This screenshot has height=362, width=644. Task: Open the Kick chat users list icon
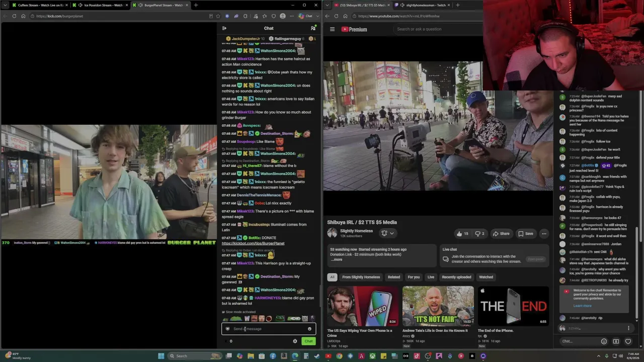tap(313, 28)
